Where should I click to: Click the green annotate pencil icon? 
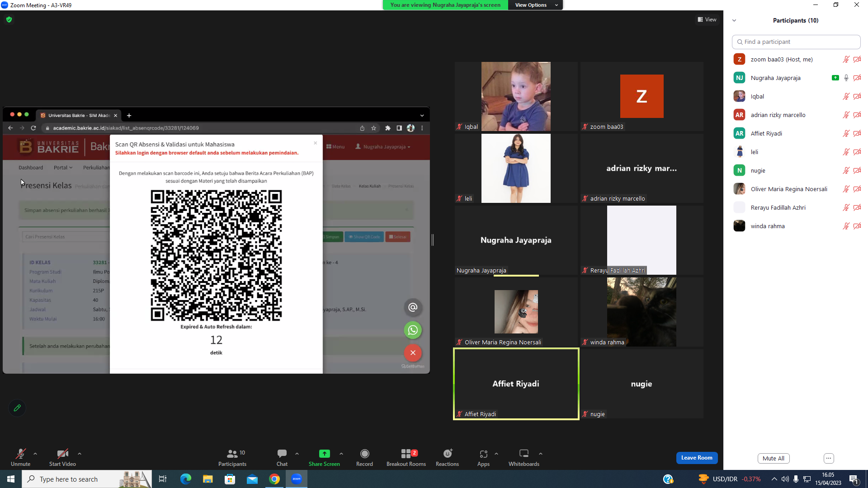(17, 408)
